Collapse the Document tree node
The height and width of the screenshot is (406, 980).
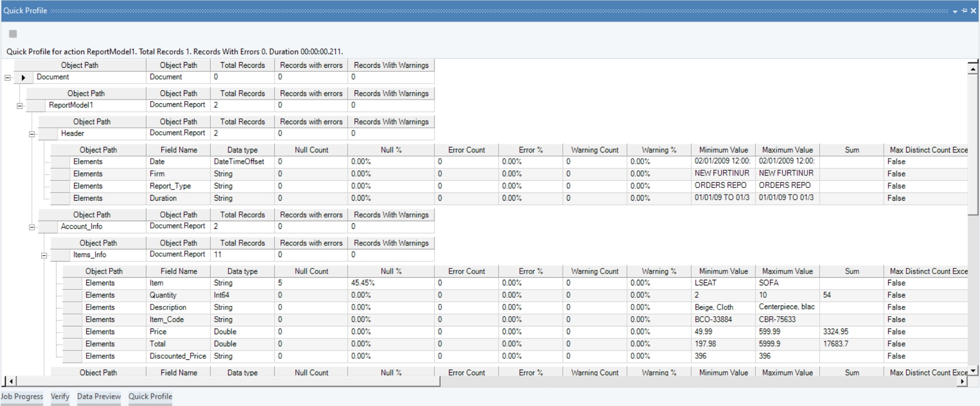click(7, 78)
